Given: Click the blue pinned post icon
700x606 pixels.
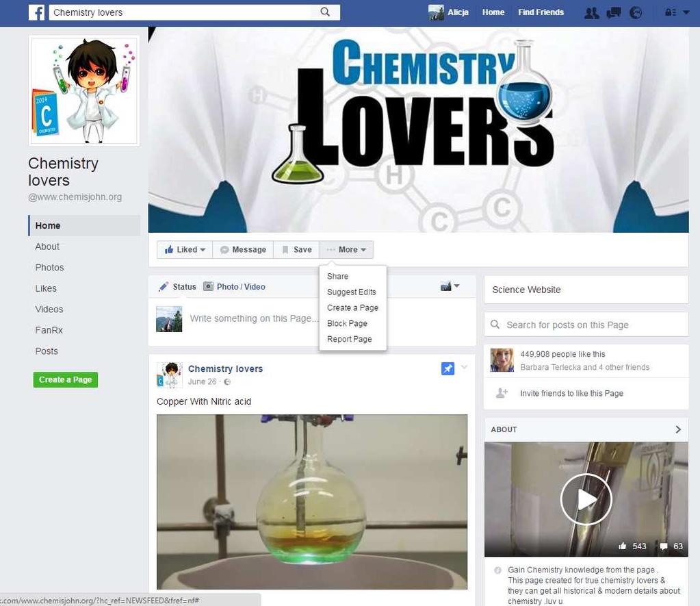Looking at the screenshot, I should [448, 368].
